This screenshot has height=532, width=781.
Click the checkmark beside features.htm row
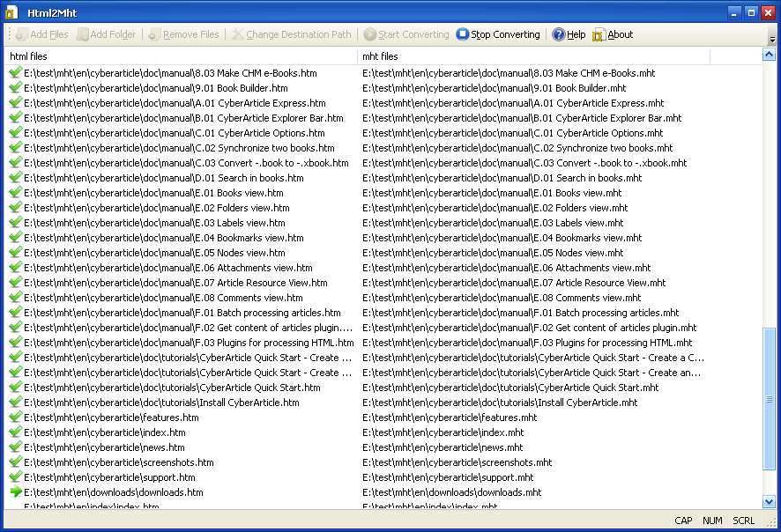pos(16,417)
